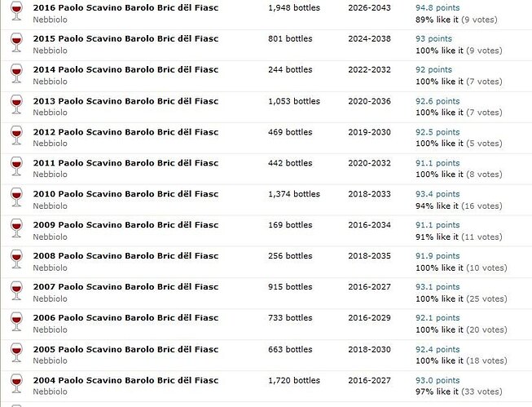This screenshot has width=532, height=407.
Task: Select the wine glass icon for 2012 vintage
Action: 16,135
